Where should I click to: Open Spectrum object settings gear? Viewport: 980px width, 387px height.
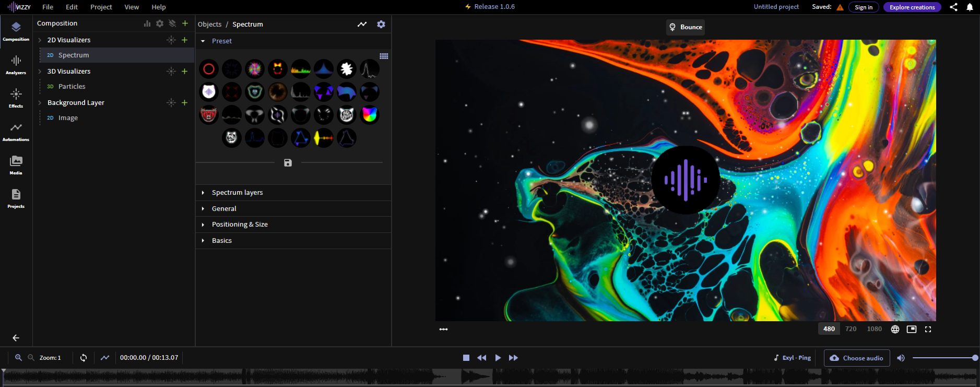(x=381, y=25)
